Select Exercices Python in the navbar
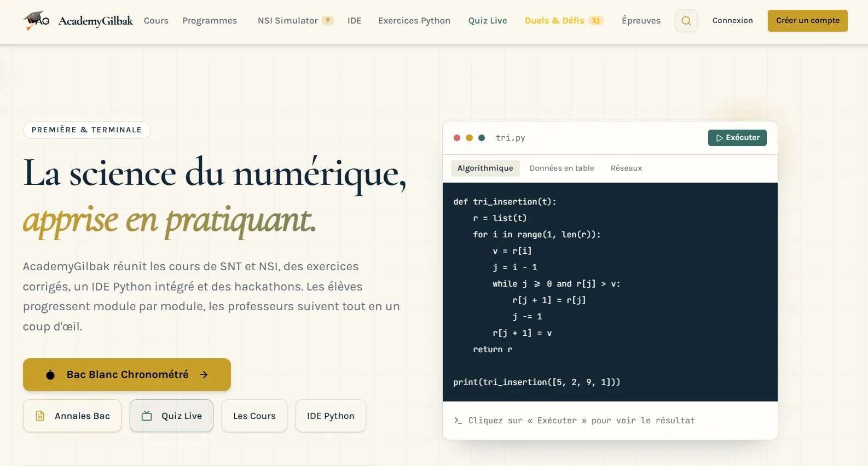This screenshot has height=466, width=868. pyautogui.click(x=414, y=20)
